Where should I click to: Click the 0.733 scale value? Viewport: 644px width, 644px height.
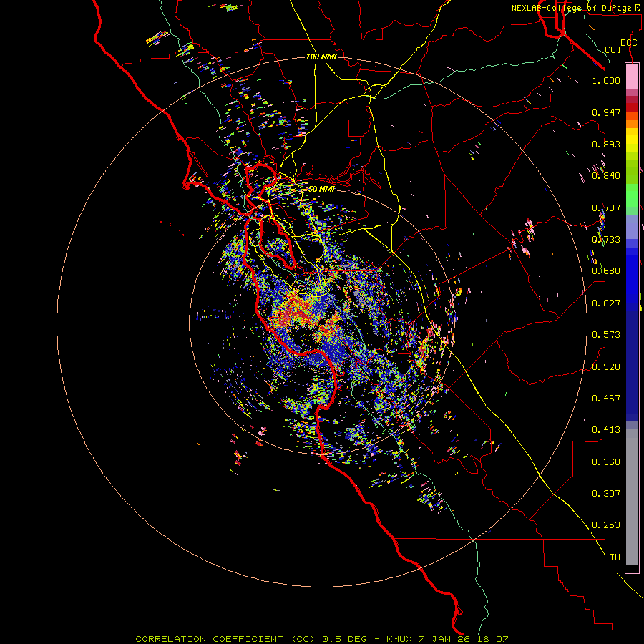coord(606,240)
